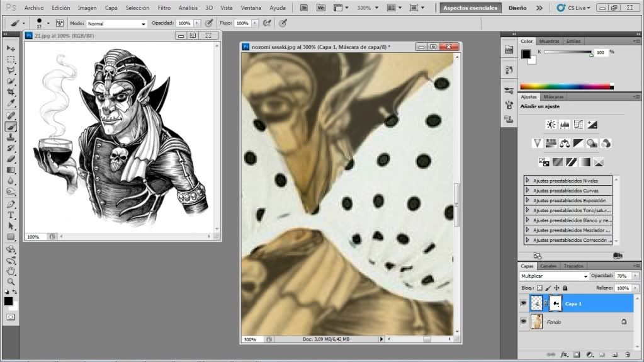Screen dimensions: 644x362
Task: Click the layer Opacidad 70% field
Action: (623, 276)
